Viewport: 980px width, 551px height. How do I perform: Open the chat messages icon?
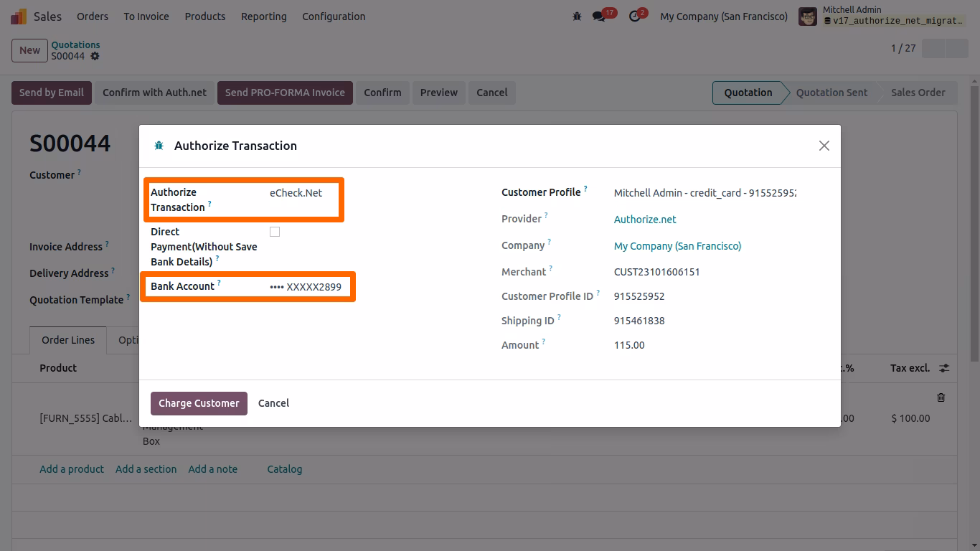pos(599,16)
